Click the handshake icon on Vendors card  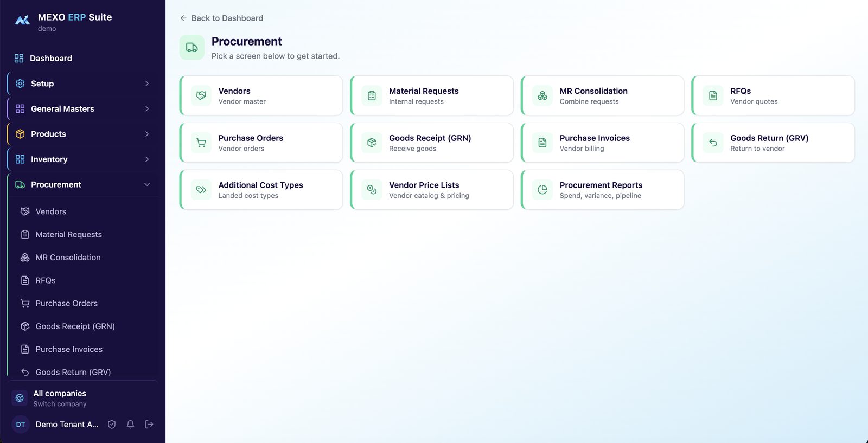coord(201,95)
